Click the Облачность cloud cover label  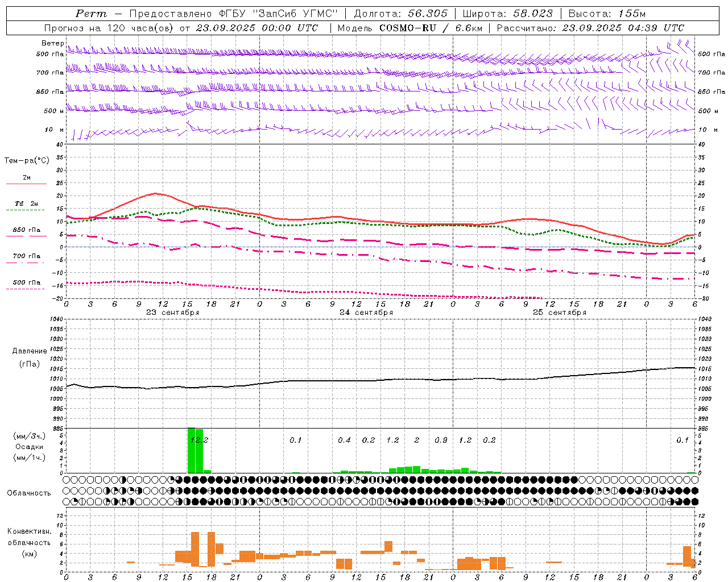click(29, 493)
